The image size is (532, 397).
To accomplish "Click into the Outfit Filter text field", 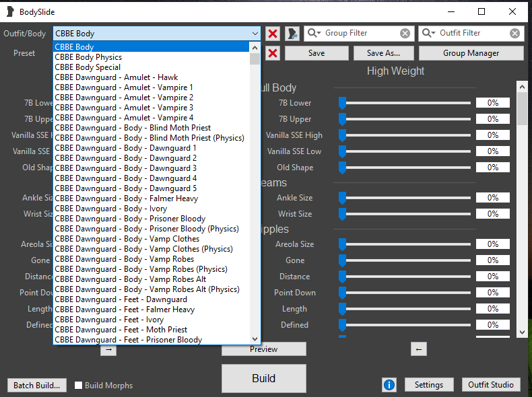I will (x=473, y=33).
